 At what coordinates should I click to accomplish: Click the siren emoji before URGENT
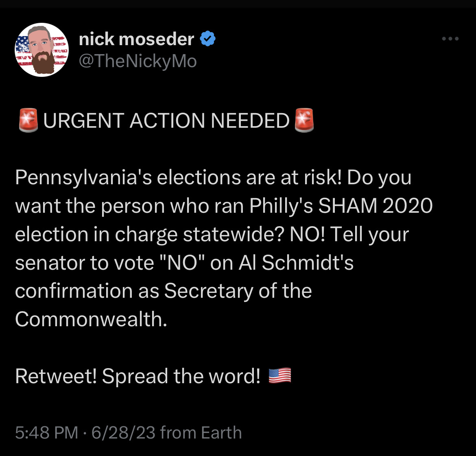(28, 120)
